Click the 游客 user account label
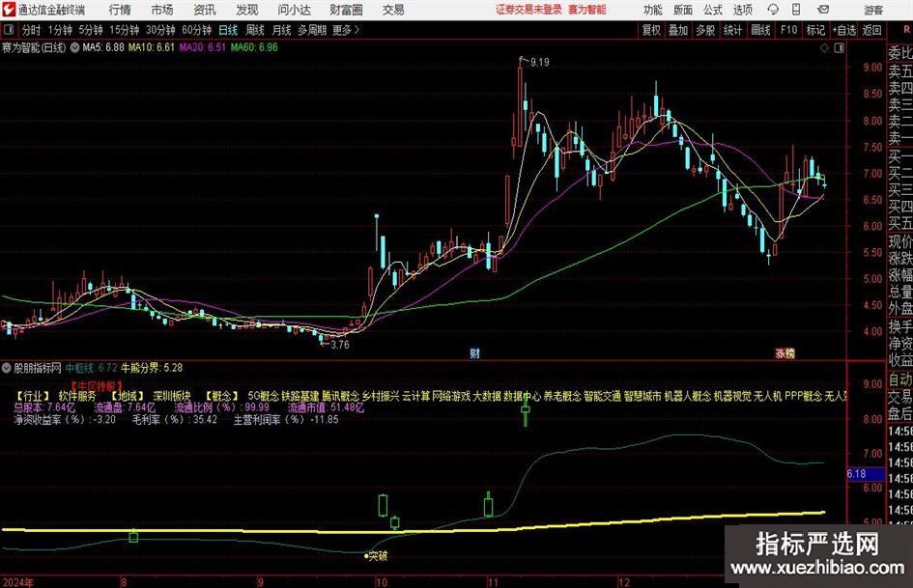 coord(873,10)
